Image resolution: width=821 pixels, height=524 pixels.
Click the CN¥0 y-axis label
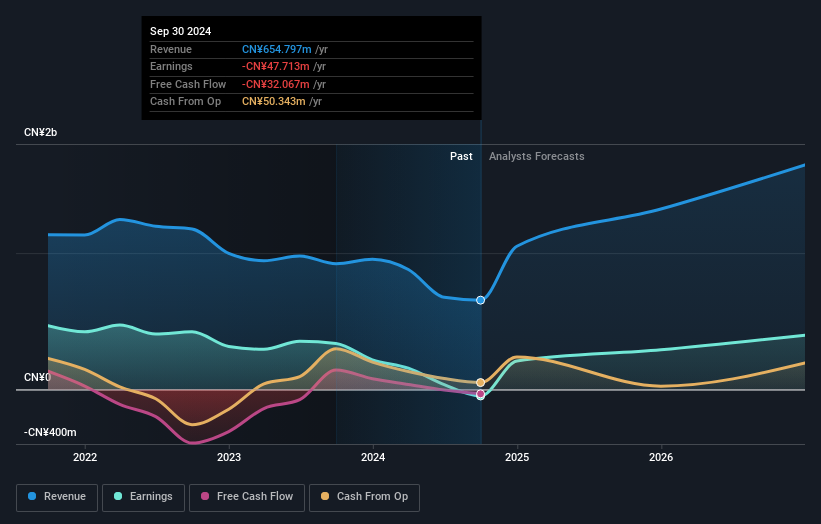tap(37, 377)
